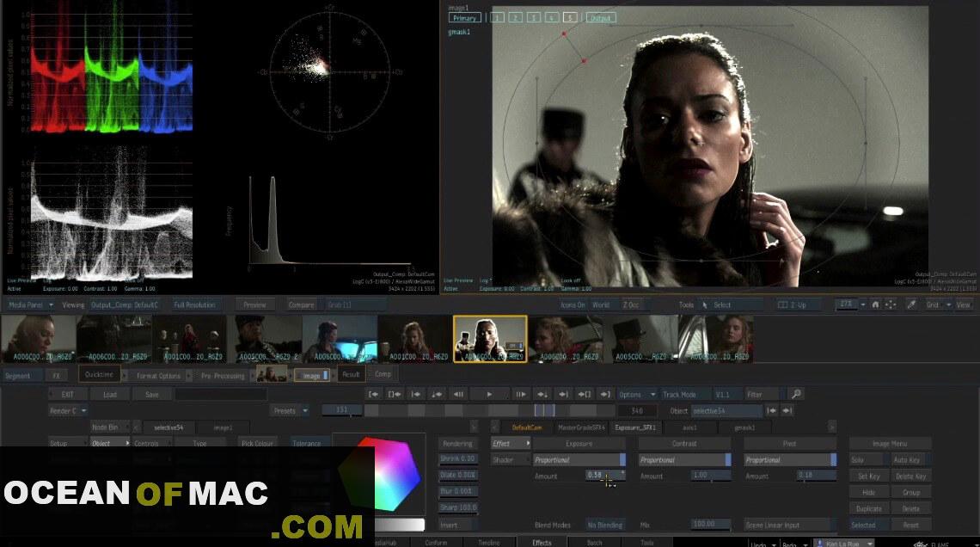Click the play button in transport bar
The image size is (980, 547).
click(x=489, y=395)
